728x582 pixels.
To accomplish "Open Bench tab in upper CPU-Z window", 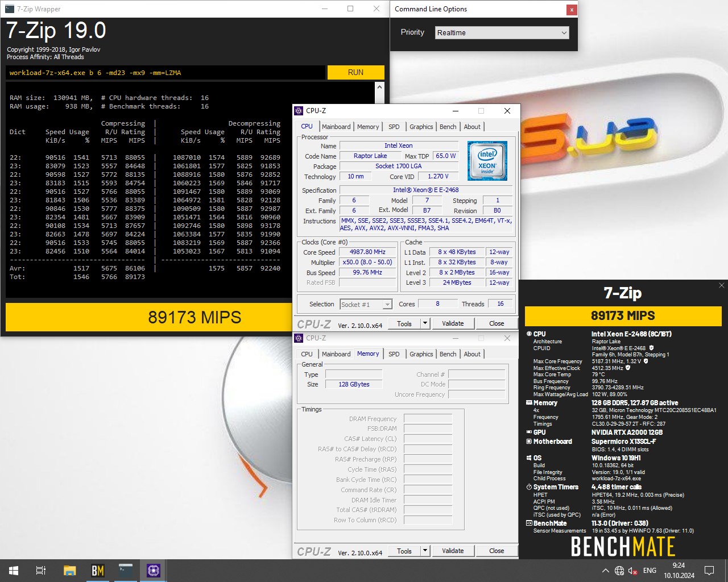I will pyautogui.click(x=448, y=127).
